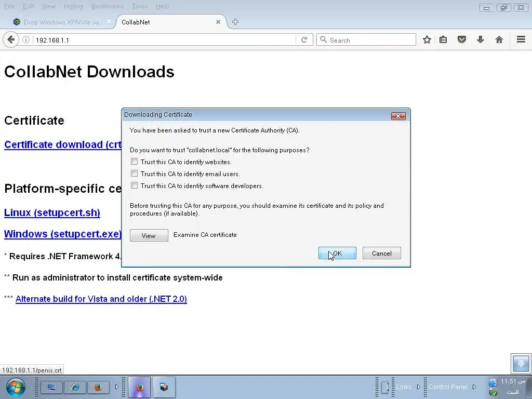Open the Bookmarks menu
Viewport: 532px width, 399px height.
107,6
